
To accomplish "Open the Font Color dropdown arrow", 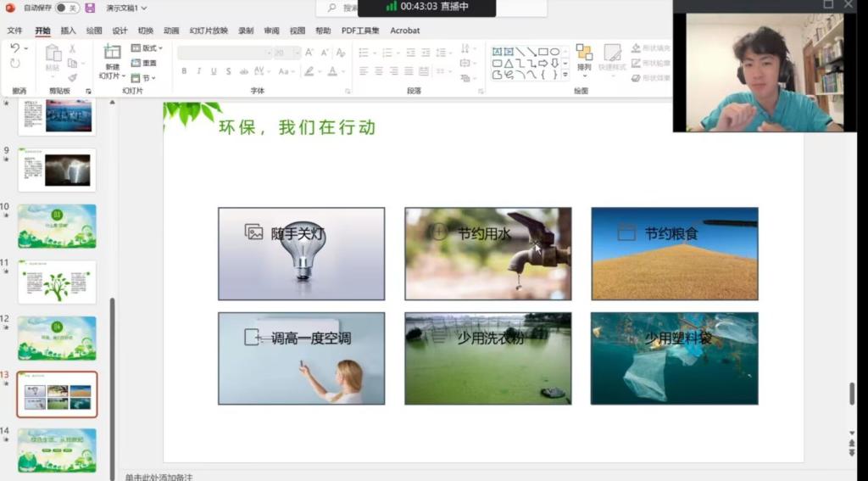I will pos(342,71).
